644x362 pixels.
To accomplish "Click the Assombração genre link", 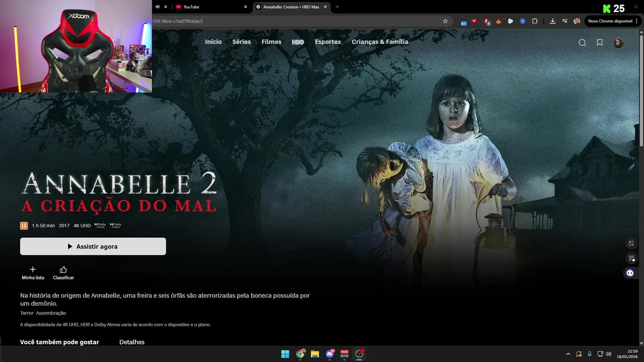I will click(51, 313).
